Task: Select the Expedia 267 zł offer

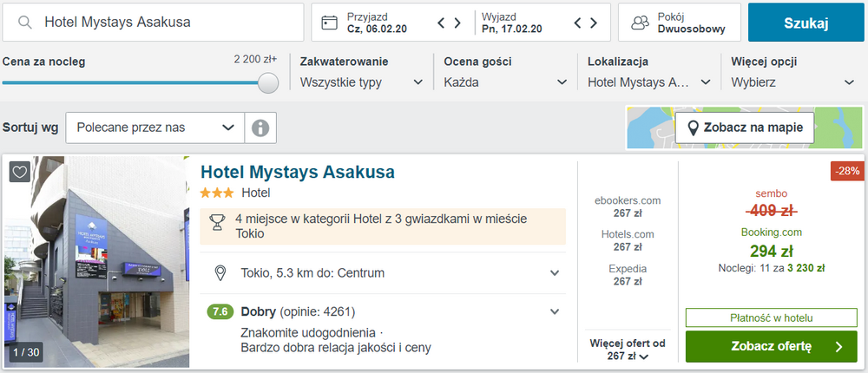Action: [x=628, y=274]
